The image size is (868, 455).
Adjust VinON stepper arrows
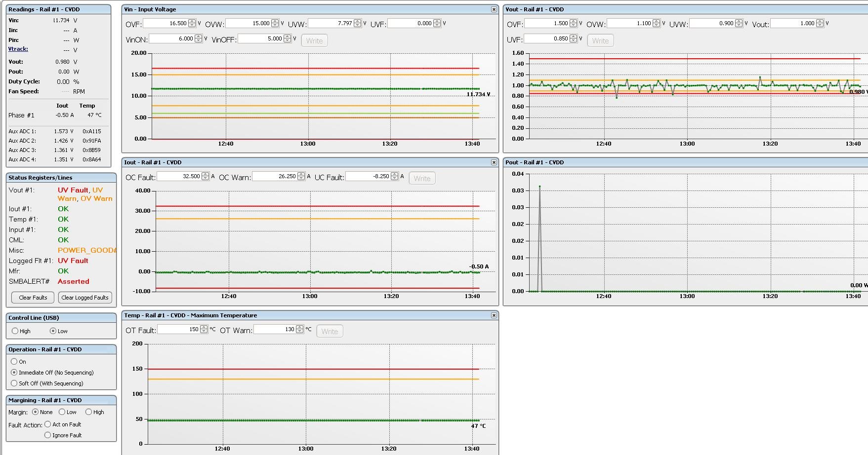coord(199,38)
